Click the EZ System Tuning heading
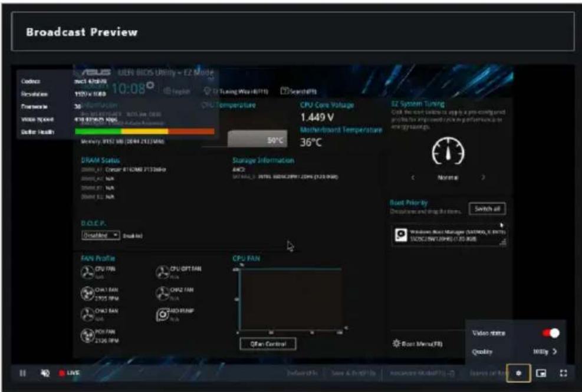This screenshot has height=392, width=582. pos(417,104)
